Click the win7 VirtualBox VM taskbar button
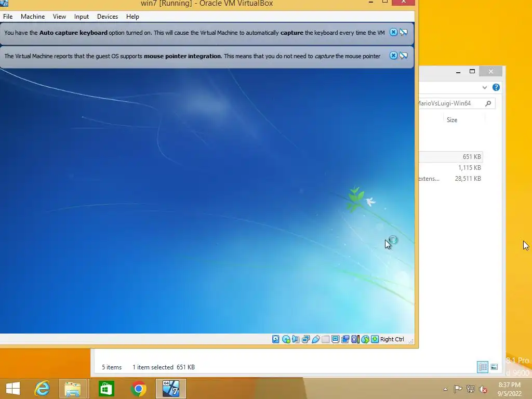Image resolution: width=532 pixels, height=399 pixels. [170, 389]
